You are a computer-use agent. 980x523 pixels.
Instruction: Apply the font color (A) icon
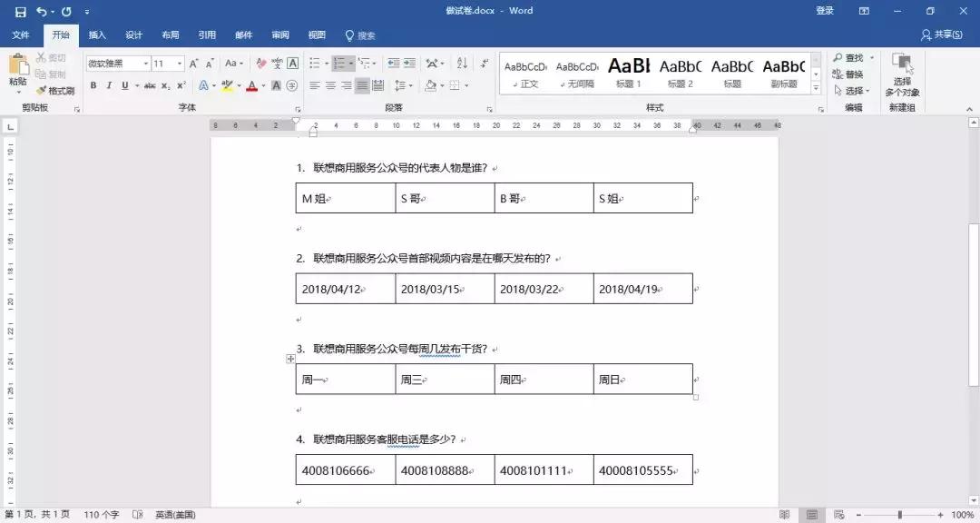(251, 84)
